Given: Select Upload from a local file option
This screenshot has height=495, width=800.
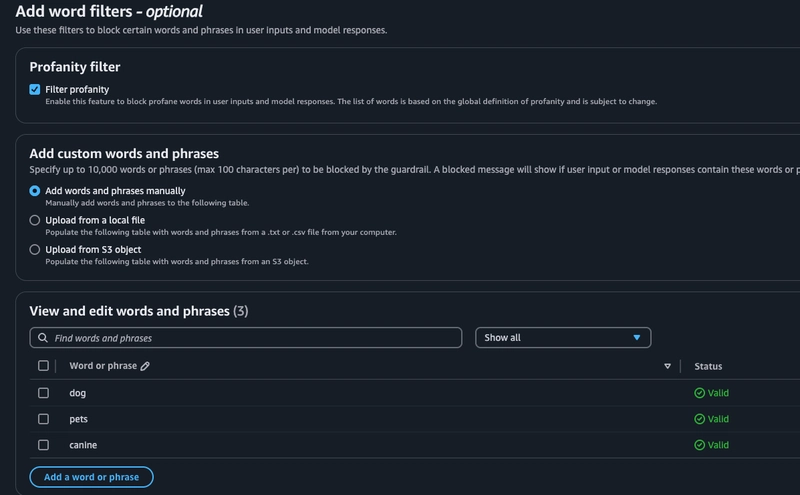Looking at the screenshot, I should [x=35, y=220].
